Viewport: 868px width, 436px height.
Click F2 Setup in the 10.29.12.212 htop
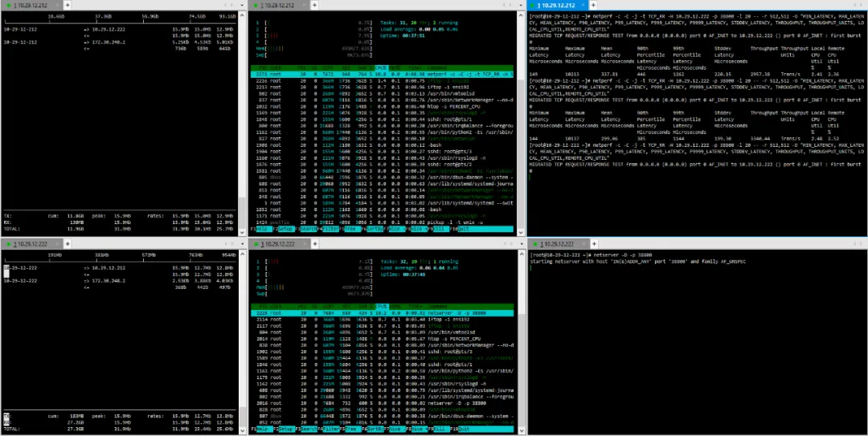click(x=284, y=229)
